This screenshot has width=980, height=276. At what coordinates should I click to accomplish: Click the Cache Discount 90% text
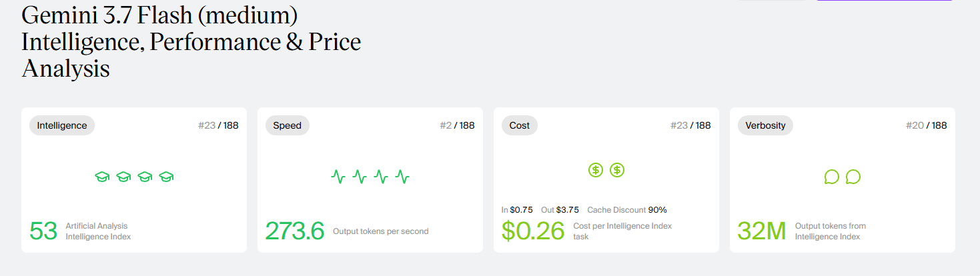click(627, 209)
